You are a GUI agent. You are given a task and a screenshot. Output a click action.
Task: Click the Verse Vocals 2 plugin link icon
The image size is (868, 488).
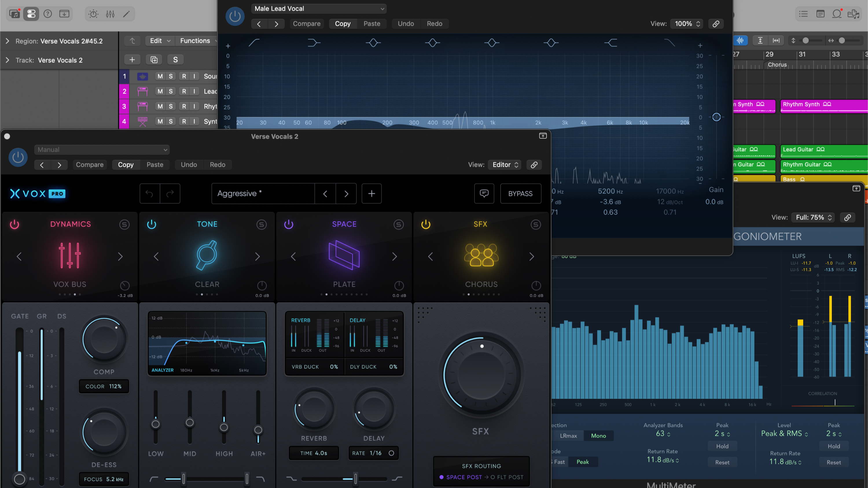[x=534, y=165]
